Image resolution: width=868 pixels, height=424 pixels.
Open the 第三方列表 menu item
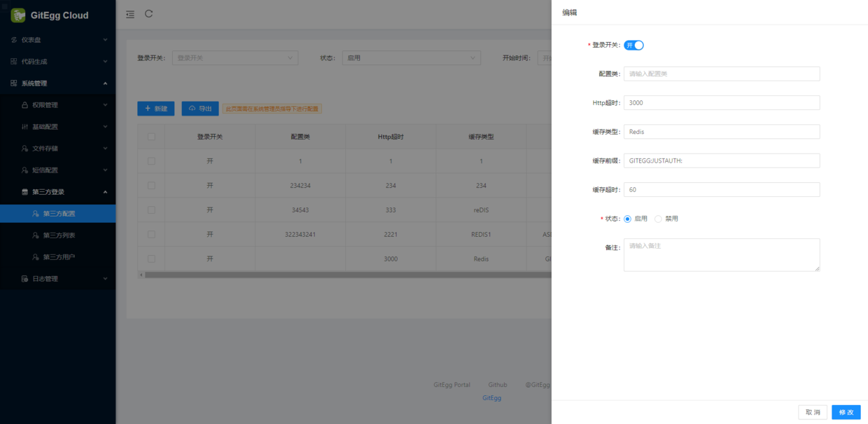point(57,235)
